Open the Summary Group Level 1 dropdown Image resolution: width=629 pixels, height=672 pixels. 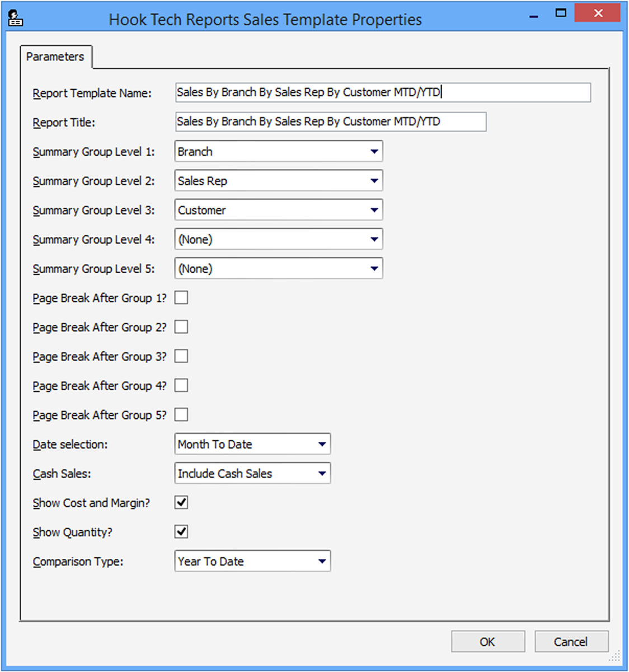(279, 151)
